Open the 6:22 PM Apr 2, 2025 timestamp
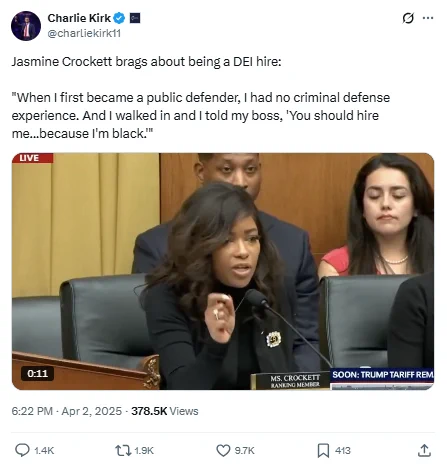 [x=67, y=411]
